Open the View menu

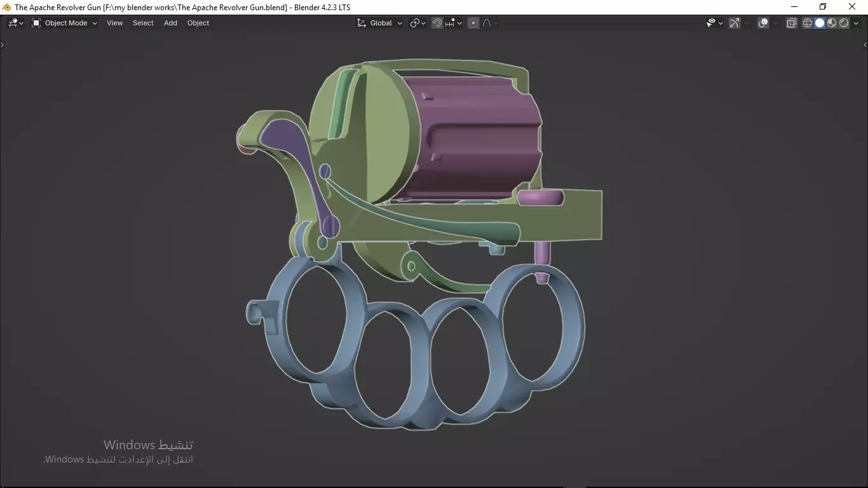115,23
